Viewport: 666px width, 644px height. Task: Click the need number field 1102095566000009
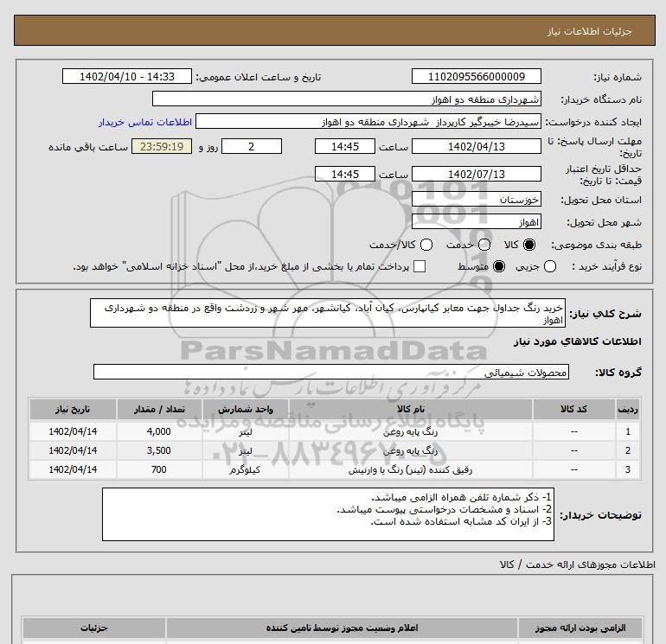[x=476, y=76]
